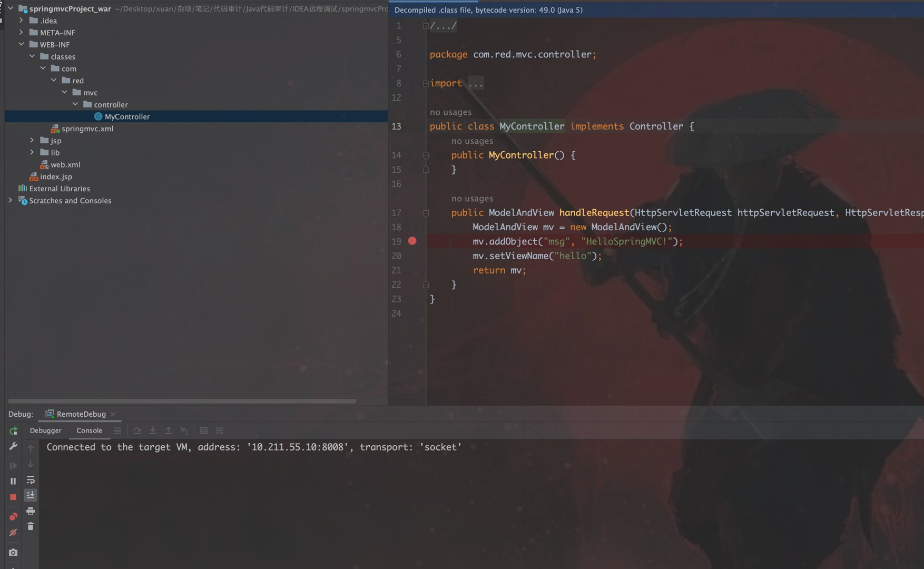Expand Scratches and Consoles node
This screenshot has width=924, height=569.
point(11,200)
